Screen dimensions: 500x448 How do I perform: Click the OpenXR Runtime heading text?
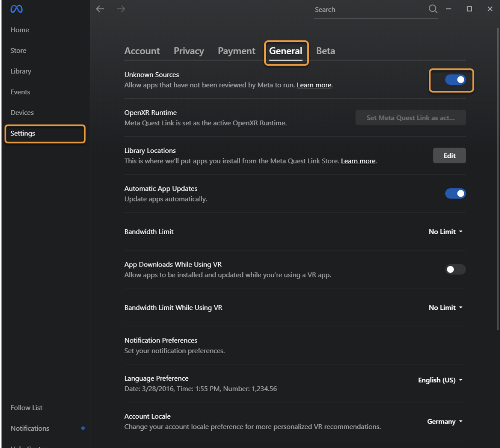[x=151, y=113]
